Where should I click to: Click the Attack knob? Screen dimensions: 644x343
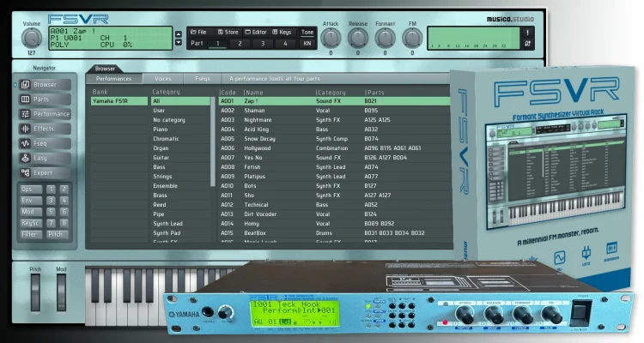331,39
